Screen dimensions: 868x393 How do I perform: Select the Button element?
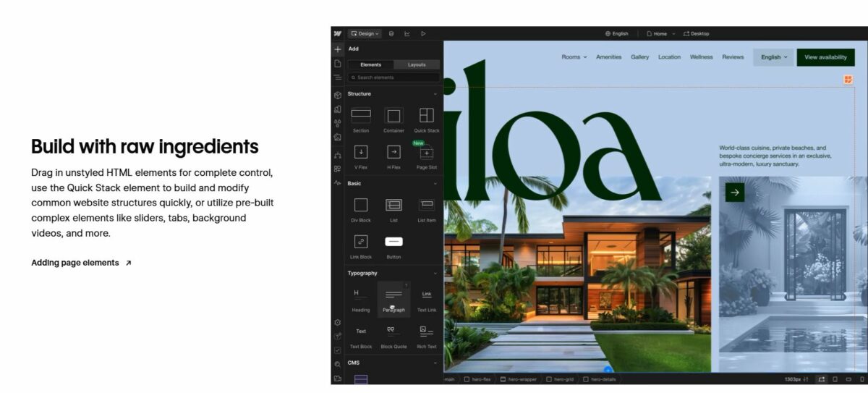click(393, 246)
